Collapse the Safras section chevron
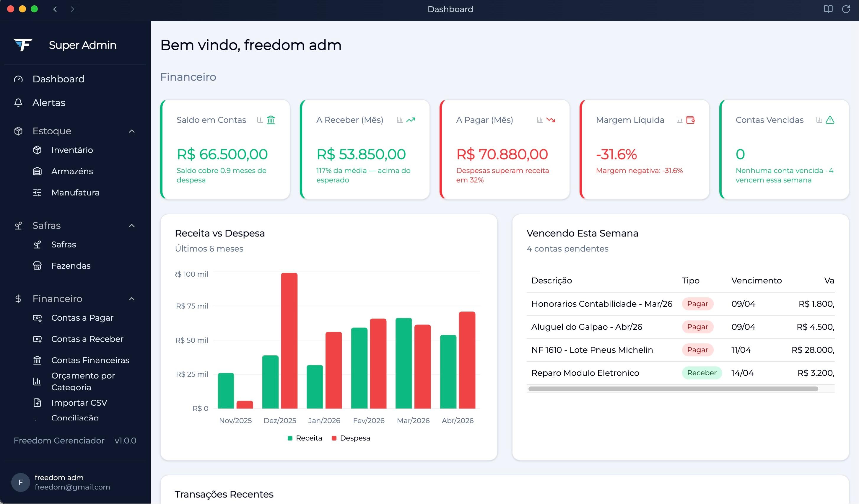This screenshot has height=504, width=859. 132,226
